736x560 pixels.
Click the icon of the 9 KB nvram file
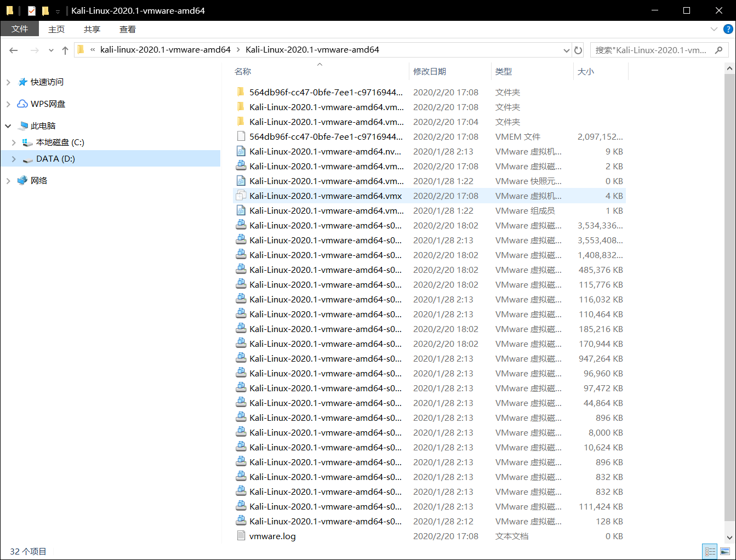click(241, 151)
